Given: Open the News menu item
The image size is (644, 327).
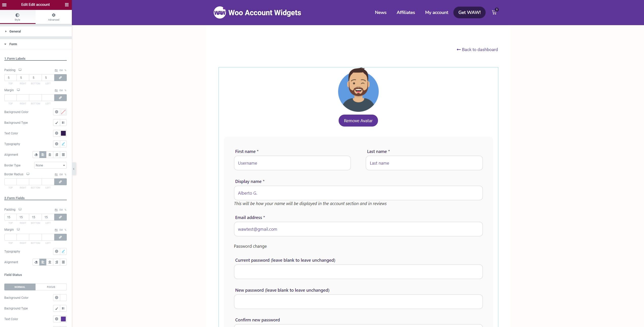Looking at the screenshot, I should coord(381,12).
